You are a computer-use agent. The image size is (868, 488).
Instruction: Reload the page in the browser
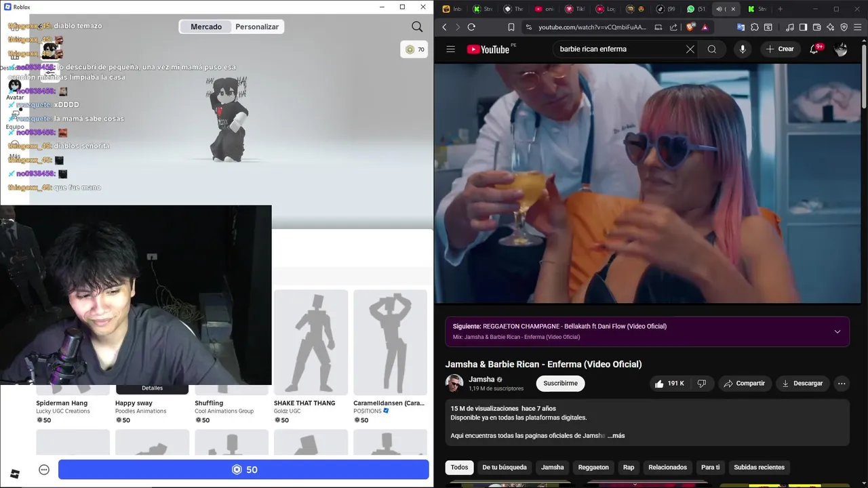(x=471, y=27)
